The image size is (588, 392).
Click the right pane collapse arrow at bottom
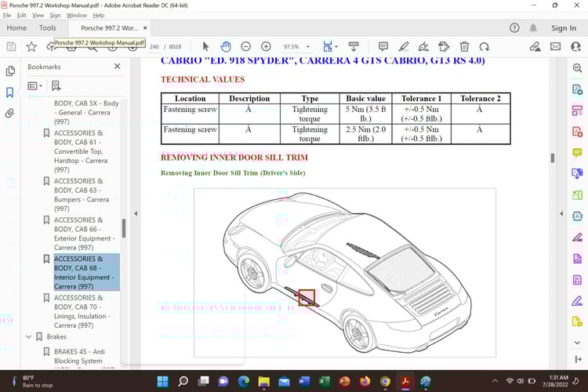pos(578,359)
